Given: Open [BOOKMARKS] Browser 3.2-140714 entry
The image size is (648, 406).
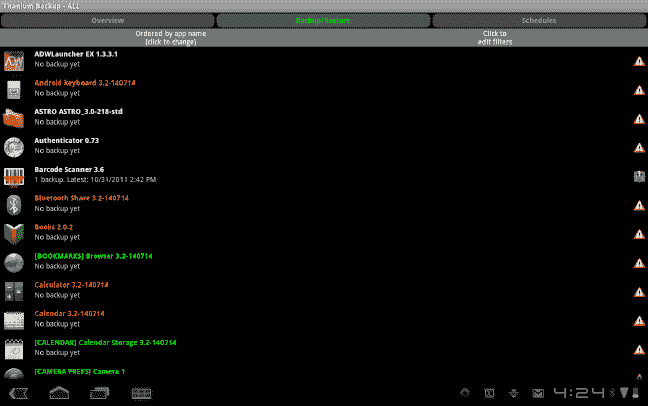Looking at the screenshot, I should (x=324, y=263).
